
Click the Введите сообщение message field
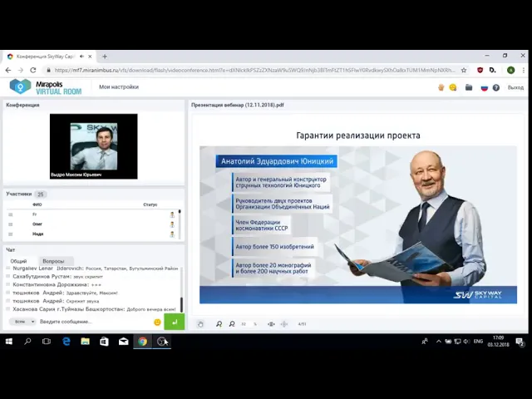[x=95, y=322]
